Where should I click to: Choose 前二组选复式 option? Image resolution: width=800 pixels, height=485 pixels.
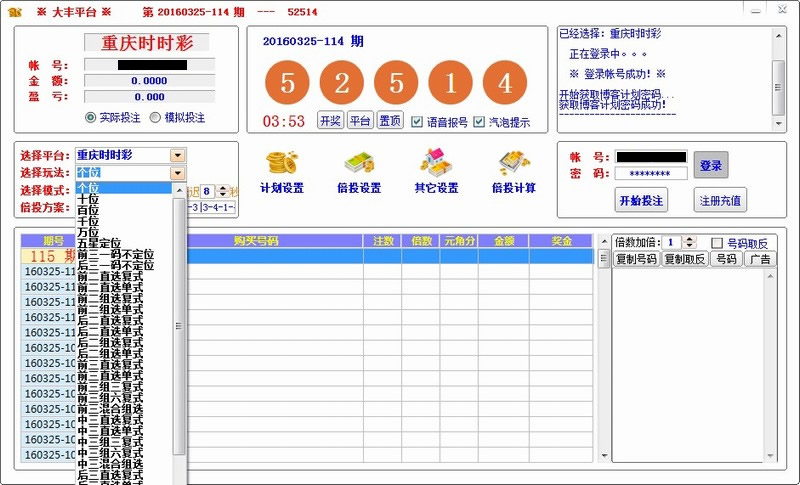124,298
